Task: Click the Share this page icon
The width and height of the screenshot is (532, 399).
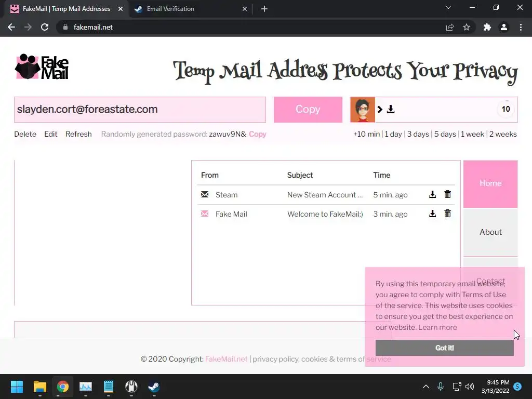Action: [x=449, y=27]
